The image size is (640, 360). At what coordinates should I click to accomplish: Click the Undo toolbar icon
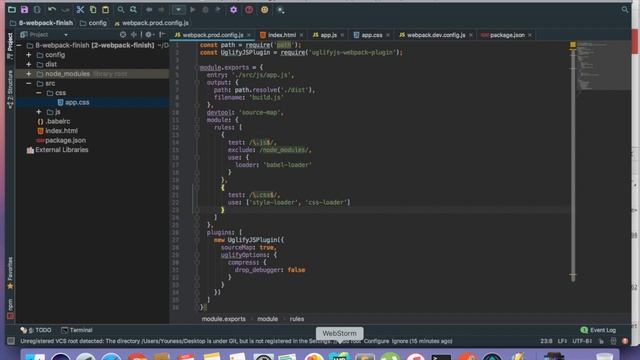(x=52, y=9)
